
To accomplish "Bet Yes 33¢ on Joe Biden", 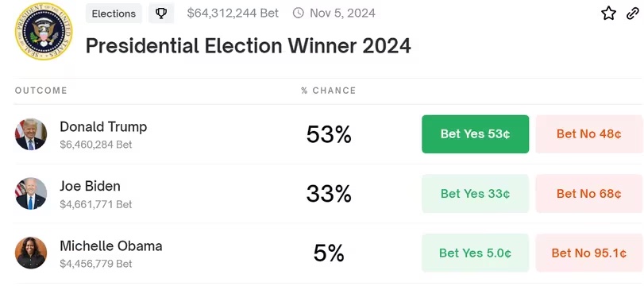I will [x=475, y=194].
